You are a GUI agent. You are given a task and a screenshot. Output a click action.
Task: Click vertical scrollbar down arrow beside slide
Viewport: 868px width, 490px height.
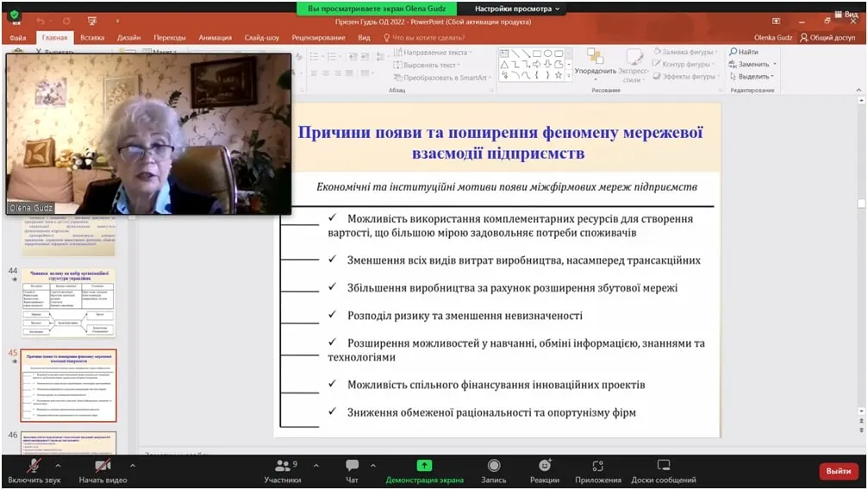coord(861,411)
